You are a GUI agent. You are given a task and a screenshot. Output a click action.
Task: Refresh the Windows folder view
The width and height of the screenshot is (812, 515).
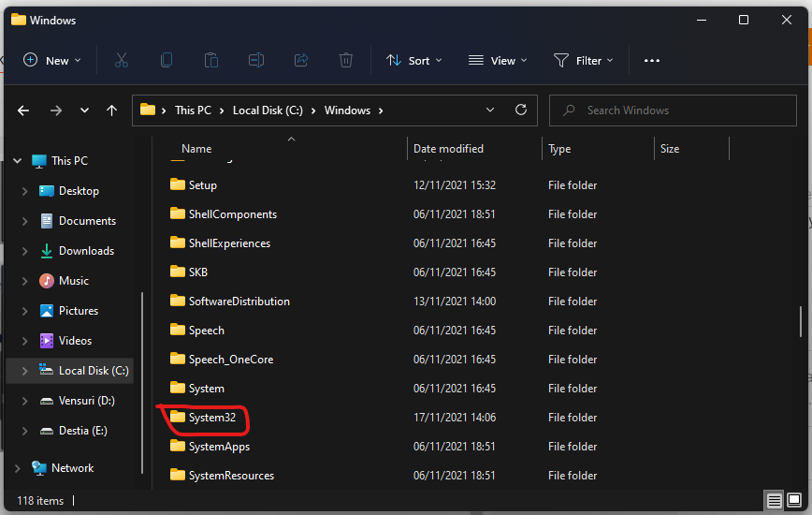click(521, 110)
